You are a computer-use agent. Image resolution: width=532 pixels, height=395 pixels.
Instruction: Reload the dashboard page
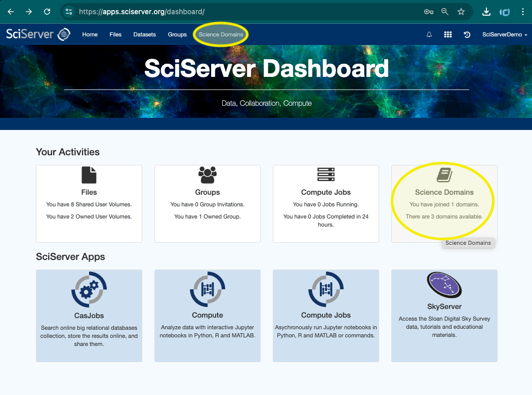[47, 12]
